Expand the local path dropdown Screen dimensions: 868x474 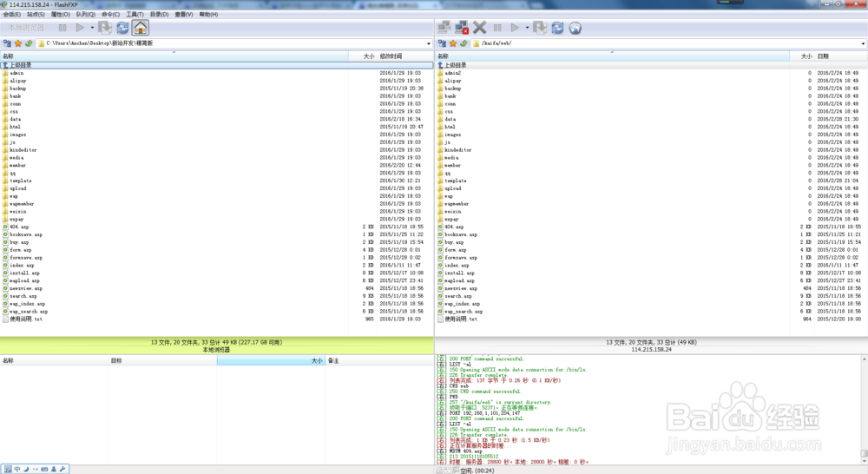point(429,43)
